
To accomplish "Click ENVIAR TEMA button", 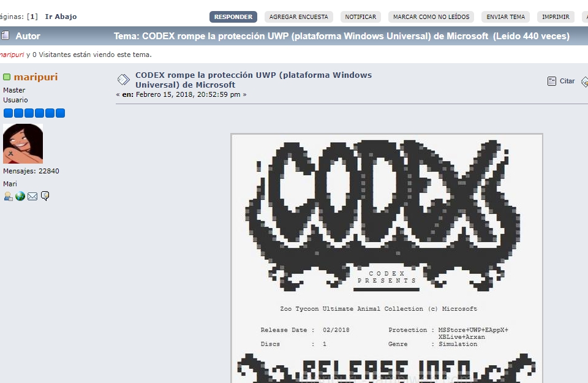I will (x=505, y=17).
